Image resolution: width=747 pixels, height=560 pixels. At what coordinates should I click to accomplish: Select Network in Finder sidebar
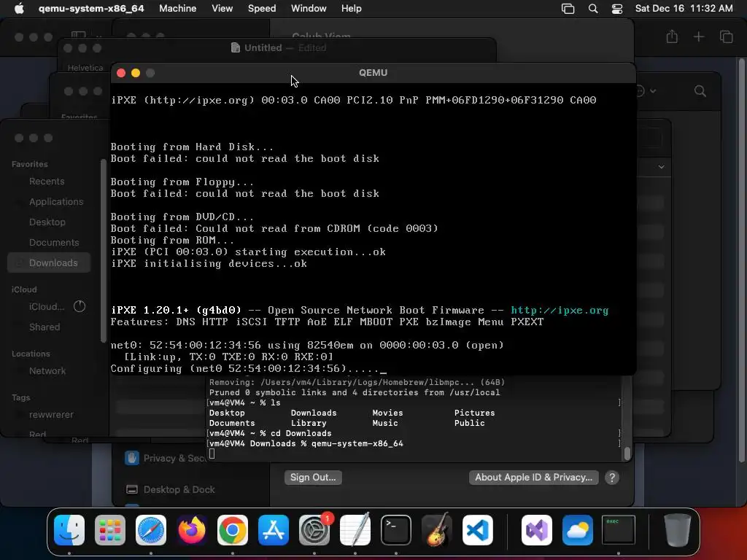(47, 370)
